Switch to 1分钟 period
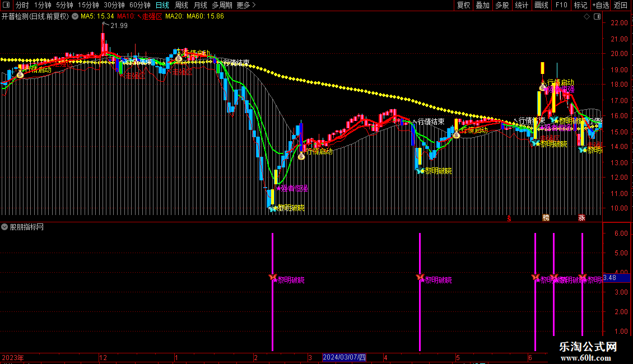The height and width of the screenshot is (364, 633). coord(43,5)
